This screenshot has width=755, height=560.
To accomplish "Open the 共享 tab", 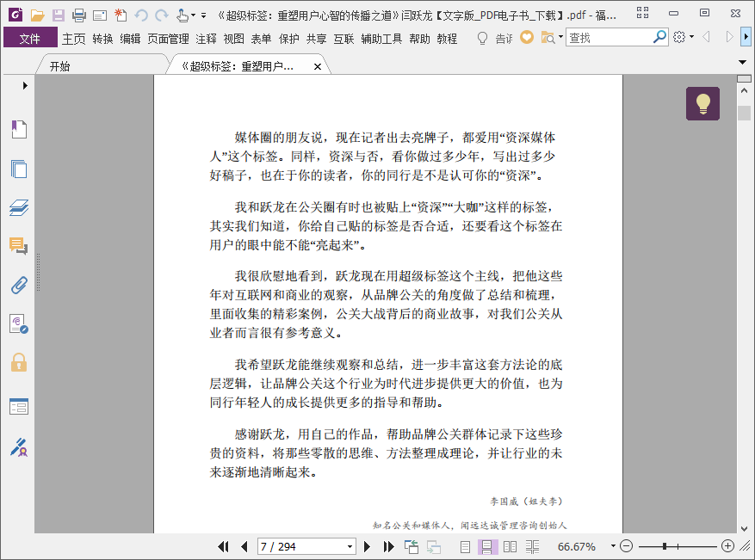I will (316, 39).
